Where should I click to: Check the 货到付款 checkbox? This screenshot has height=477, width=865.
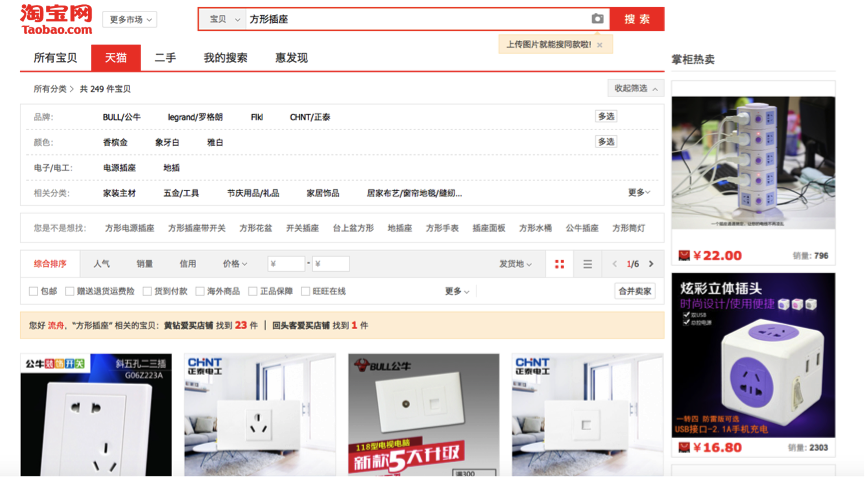click(147, 291)
